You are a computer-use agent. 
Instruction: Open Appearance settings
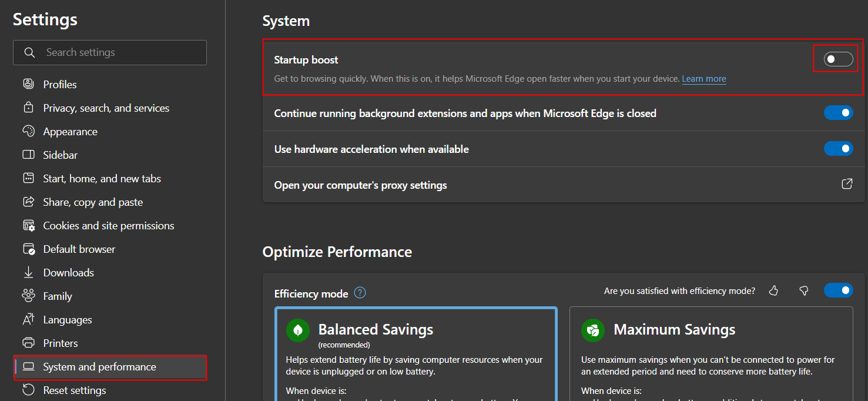pos(110,131)
